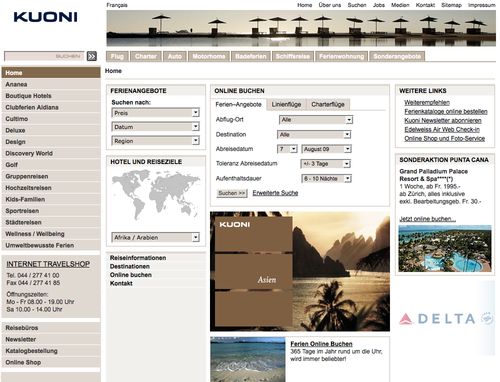
Task: Switch to the Charterflüge tab
Action: 328,104
